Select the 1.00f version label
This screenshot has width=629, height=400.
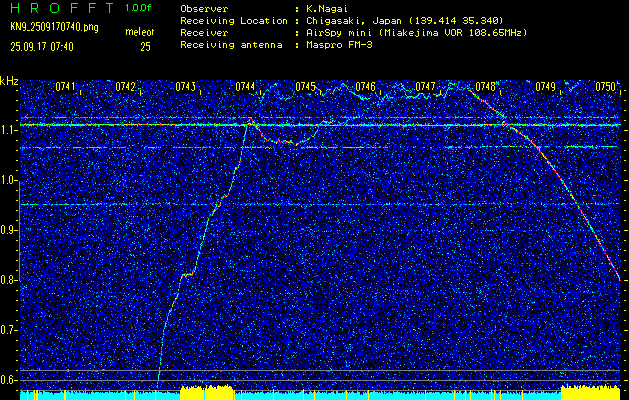coord(138,8)
